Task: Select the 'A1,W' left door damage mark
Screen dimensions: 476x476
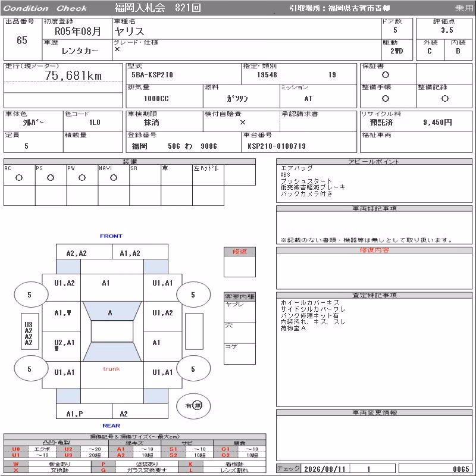Action: coord(63,313)
